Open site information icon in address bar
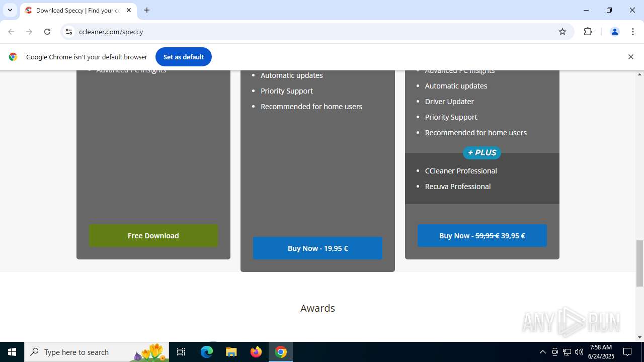 tap(69, 32)
